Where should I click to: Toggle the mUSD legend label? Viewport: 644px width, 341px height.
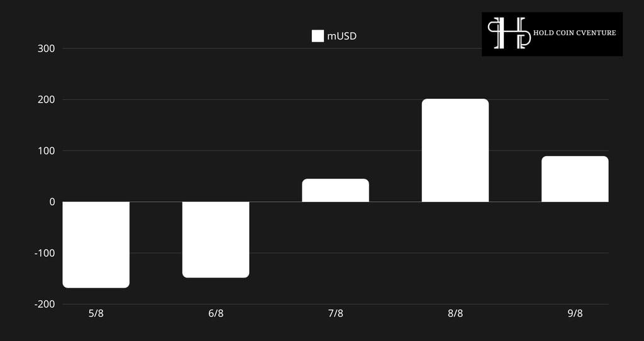[x=341, y=36]
